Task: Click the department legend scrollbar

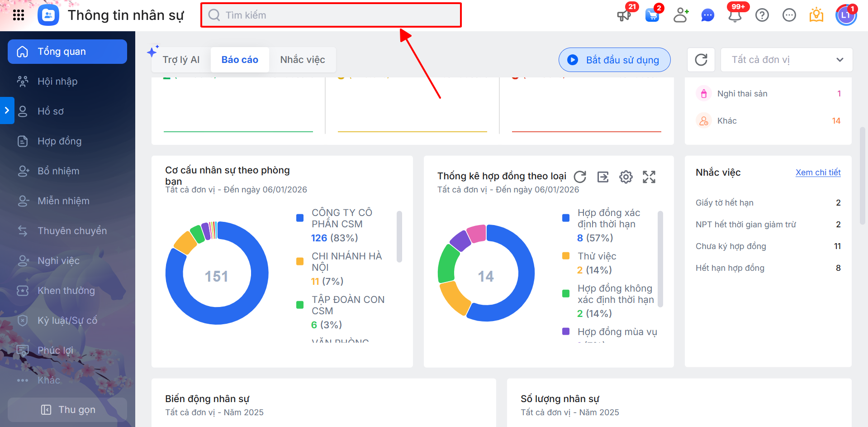Action: 399,236
